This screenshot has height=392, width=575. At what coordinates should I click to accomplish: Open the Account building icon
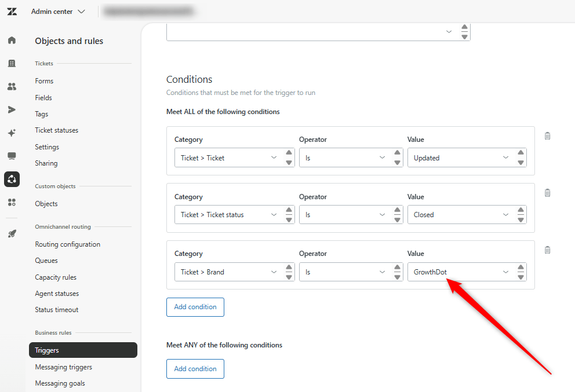click(12, 63)
